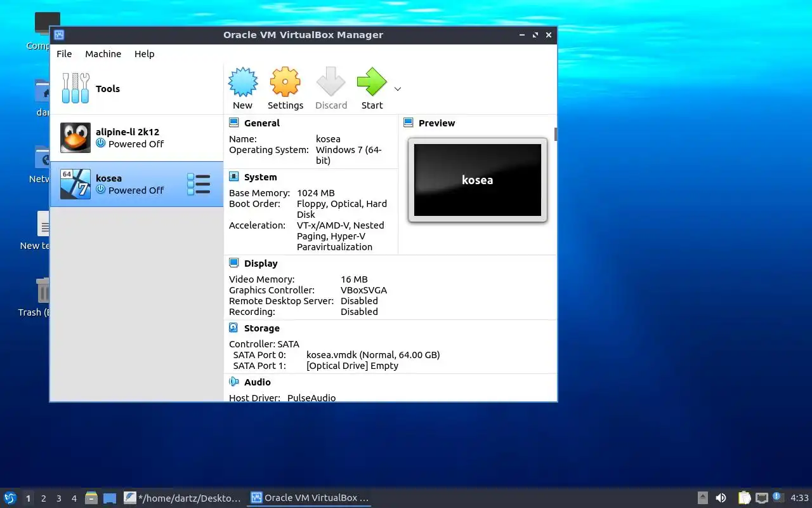
Task: Click the notification tray icon with exclamation
Action: [x=778, y=497]
